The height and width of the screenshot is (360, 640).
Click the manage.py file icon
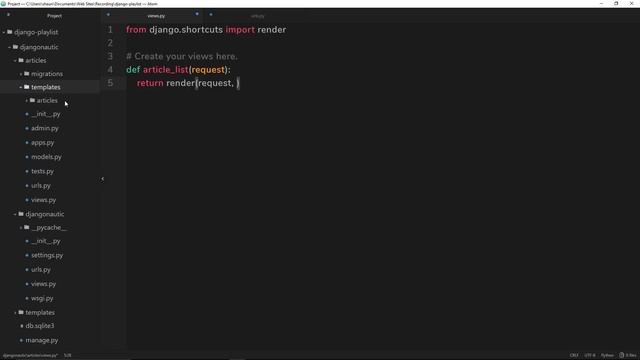coord(22,340)
